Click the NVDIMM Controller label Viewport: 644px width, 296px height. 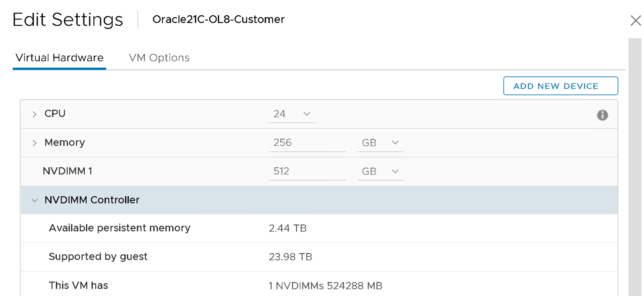(92, 200)
